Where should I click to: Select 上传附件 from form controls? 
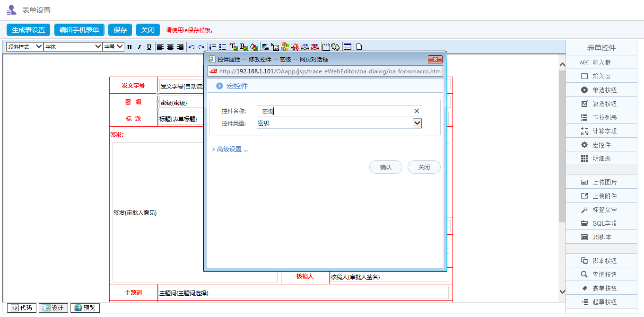coord(601,195)
